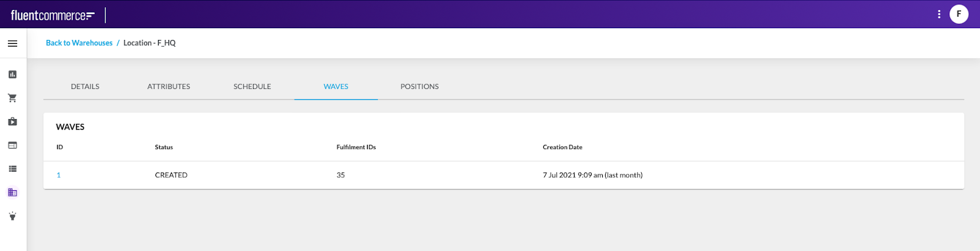Viewport: 980px width, 251px height.
Task: Select the highlighted building locations icon
Action: click(x=12, y=193)
